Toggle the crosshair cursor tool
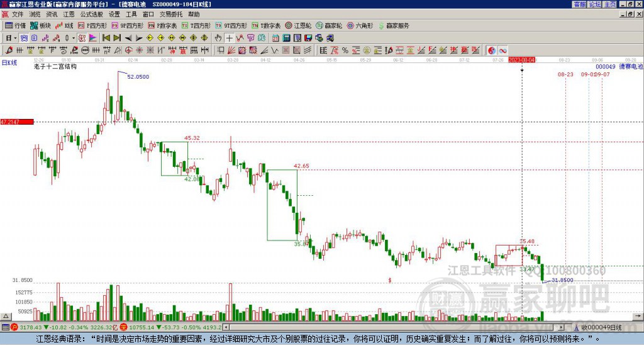Image resolution: width=644 pixels, height=345 pixels. click(229, 38)
